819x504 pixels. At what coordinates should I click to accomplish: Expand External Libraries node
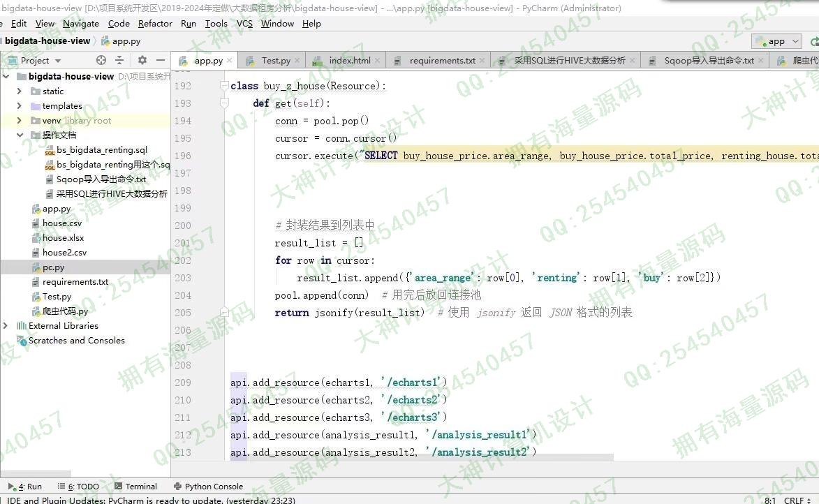coord(6,325)
